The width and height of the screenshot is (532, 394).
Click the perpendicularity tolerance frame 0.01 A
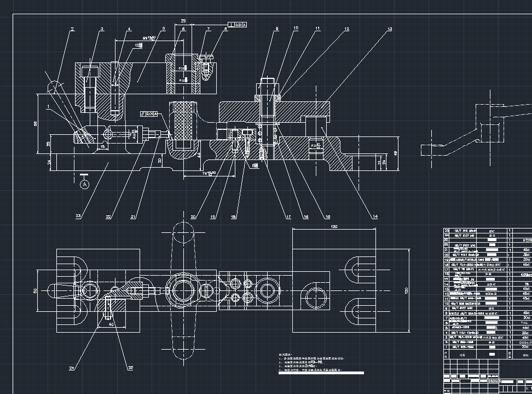[237, 25]
